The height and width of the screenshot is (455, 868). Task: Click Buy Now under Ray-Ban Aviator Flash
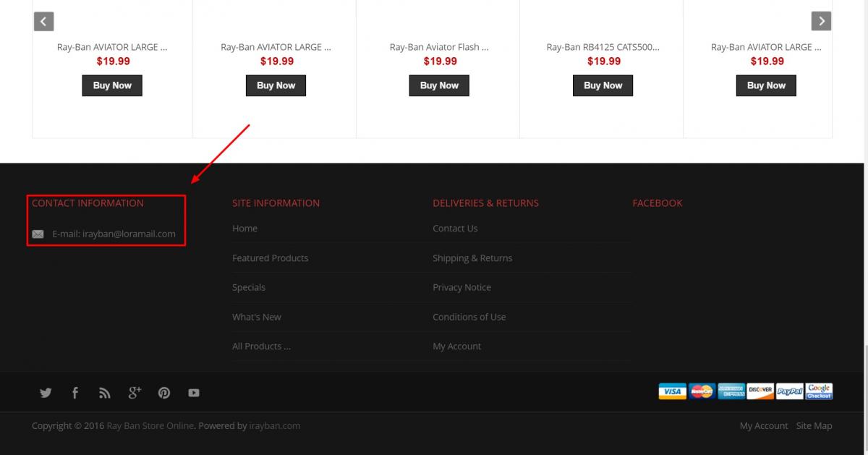pos(439,85)
